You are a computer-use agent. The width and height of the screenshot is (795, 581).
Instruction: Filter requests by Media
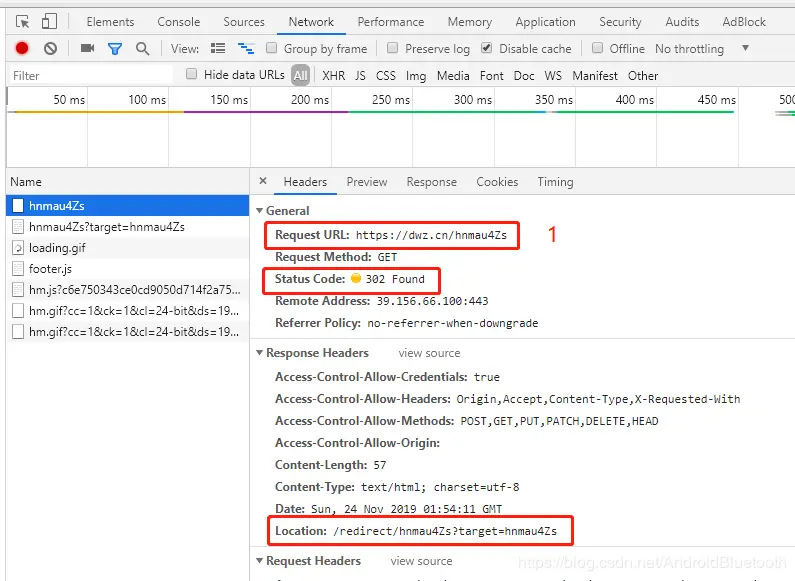[x=453, y=76]
